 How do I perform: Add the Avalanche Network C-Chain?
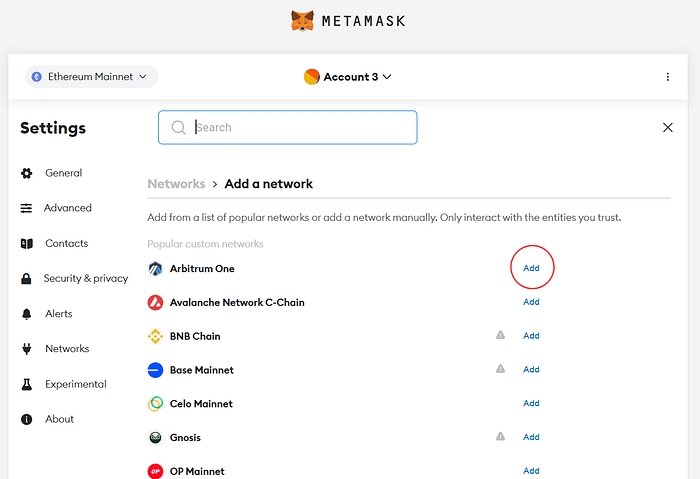coord(531,302)
